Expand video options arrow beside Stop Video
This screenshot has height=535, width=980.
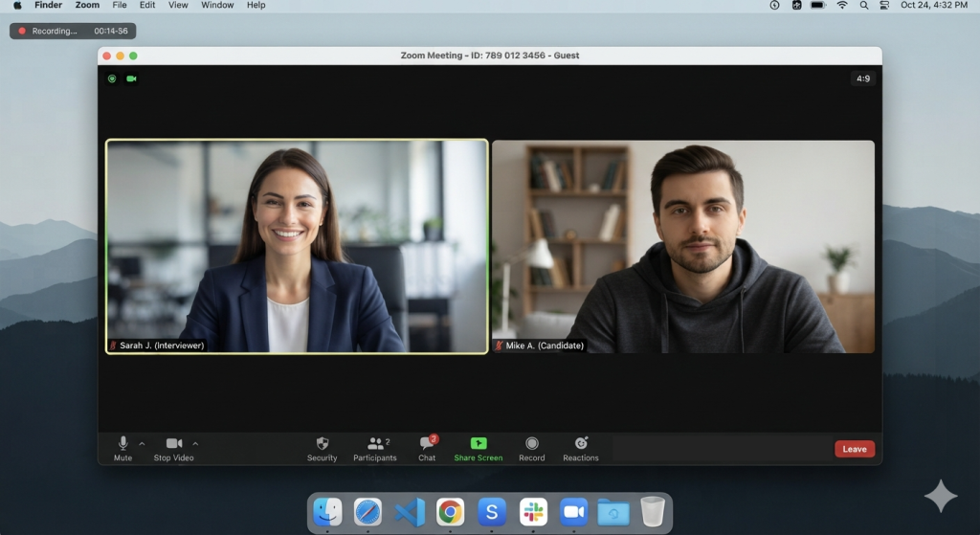[195, 444]
